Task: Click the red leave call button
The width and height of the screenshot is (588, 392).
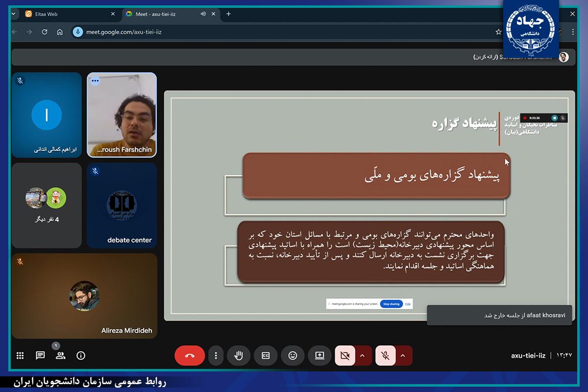Action: coord(190,356)
